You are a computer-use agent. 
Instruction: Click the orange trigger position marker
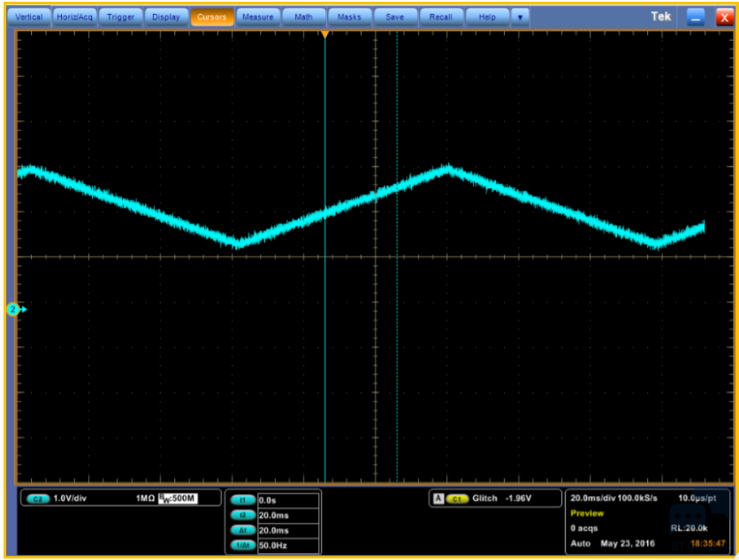[x=325, y=34]
